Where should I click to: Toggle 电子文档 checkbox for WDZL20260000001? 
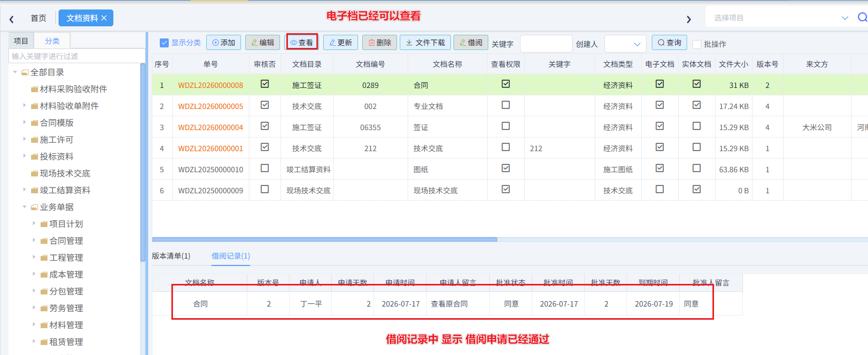660,147
